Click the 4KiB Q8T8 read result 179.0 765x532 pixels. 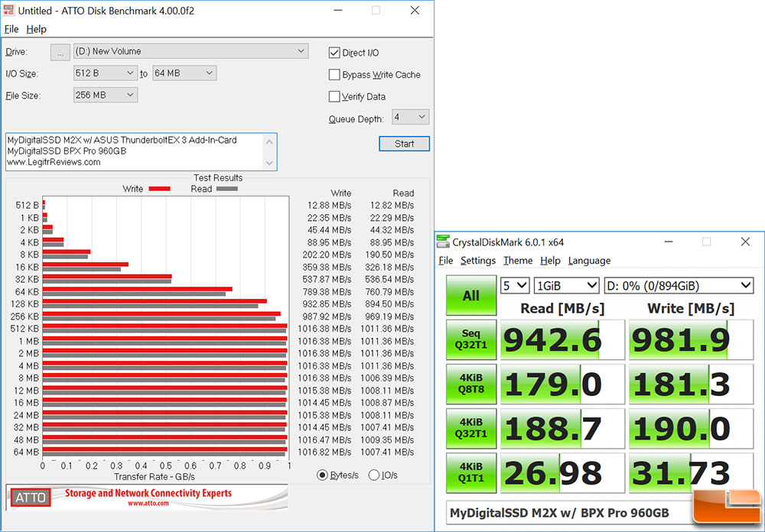(x=562, y=384)
